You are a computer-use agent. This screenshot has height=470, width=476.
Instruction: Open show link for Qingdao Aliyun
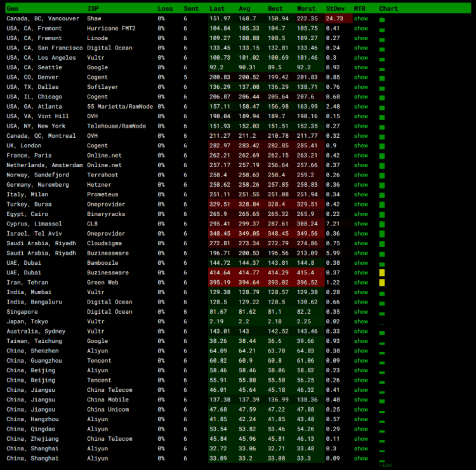tap(360, 429)
